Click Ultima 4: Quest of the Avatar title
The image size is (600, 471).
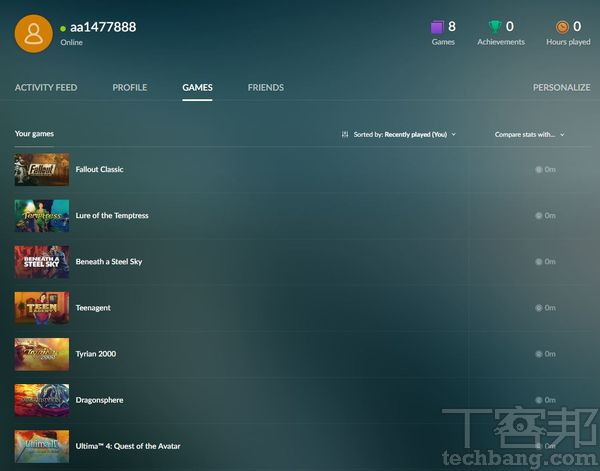click(128, 446)
